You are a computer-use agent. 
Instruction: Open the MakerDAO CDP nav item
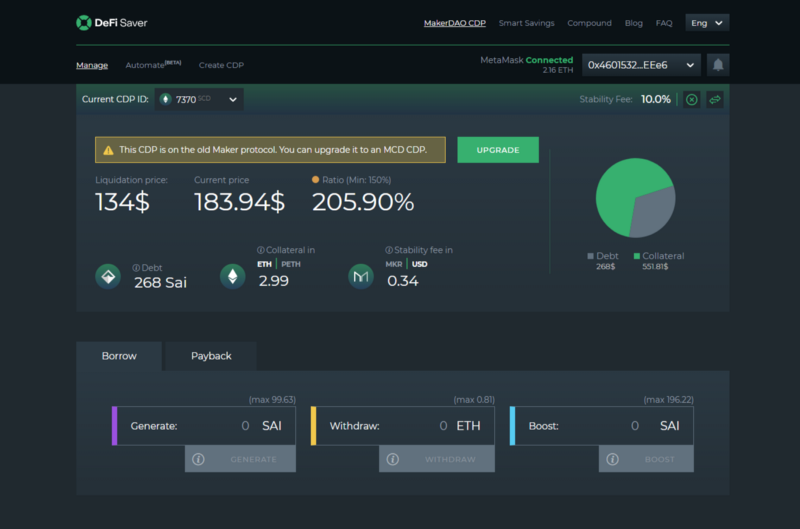pos(455,23)
